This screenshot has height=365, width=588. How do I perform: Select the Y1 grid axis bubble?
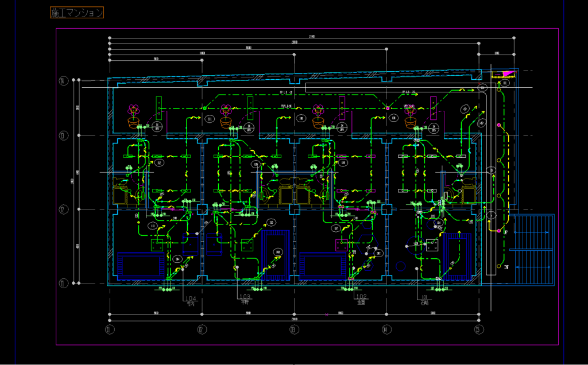click(x=63, y=284)
